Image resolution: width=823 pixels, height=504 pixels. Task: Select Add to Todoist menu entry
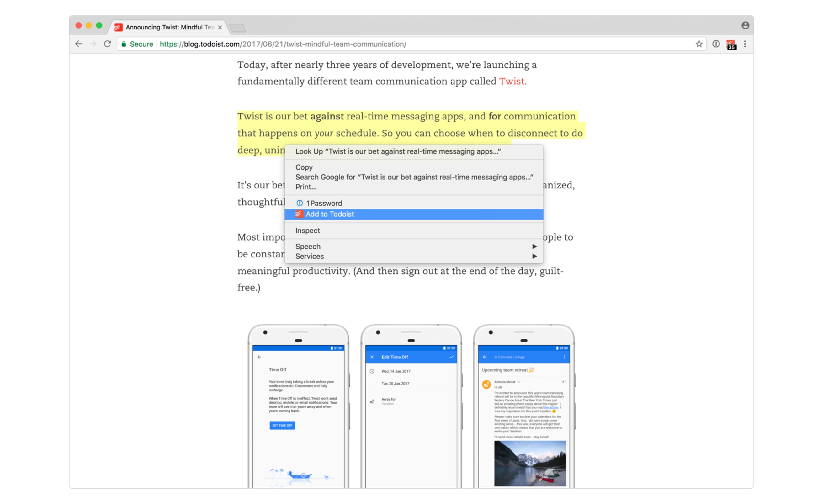click(413, 214)
